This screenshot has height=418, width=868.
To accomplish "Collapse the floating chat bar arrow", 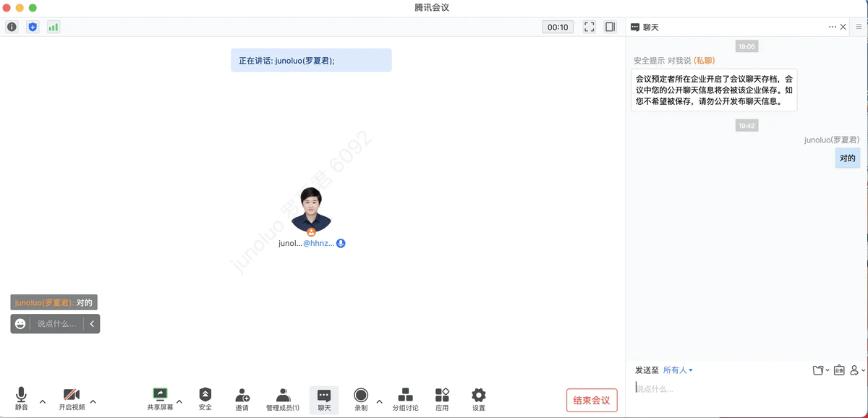I will [x=92, y=324].
